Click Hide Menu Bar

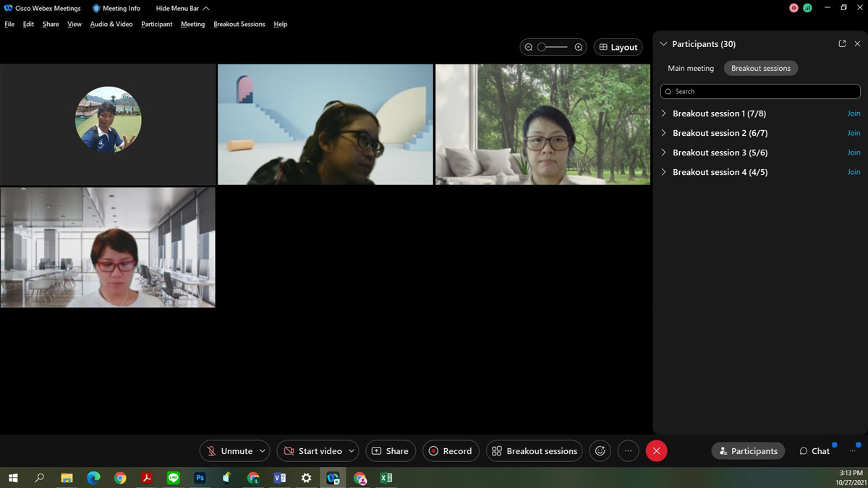coord(182,8)
